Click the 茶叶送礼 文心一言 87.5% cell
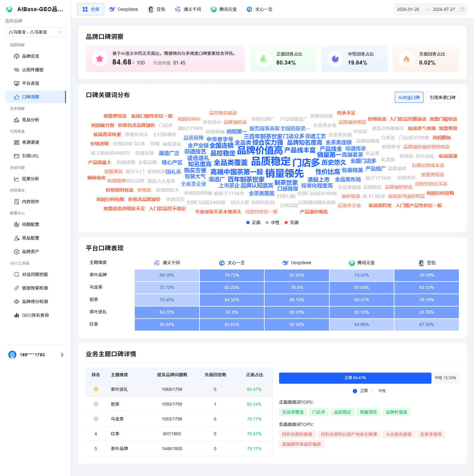This screenshot has width=474, height=476. tap(232, 312)
